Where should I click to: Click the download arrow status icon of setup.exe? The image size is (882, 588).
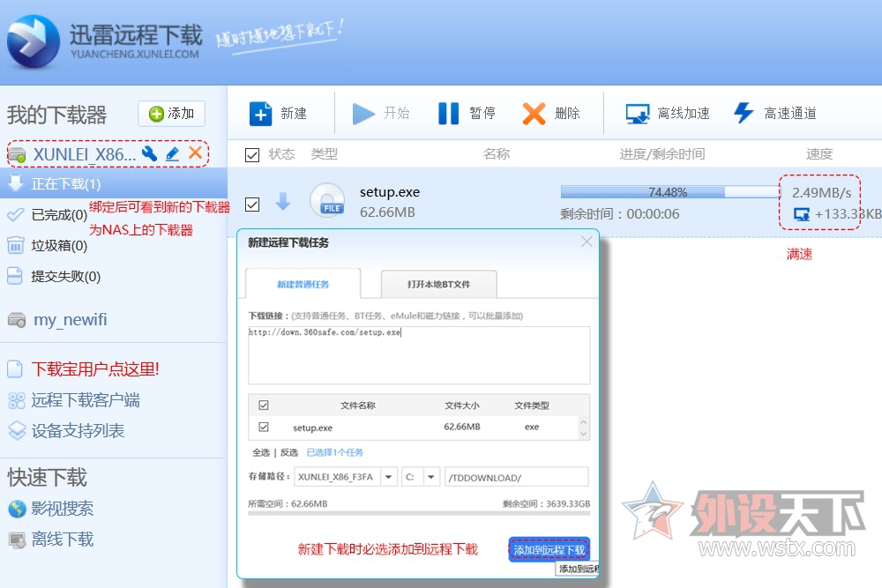(283, 201)
